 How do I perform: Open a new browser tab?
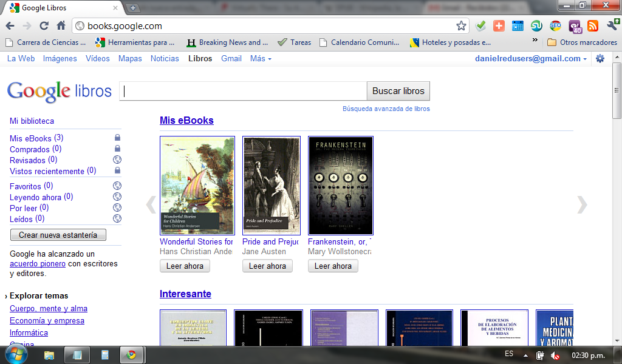pos(133,7)
